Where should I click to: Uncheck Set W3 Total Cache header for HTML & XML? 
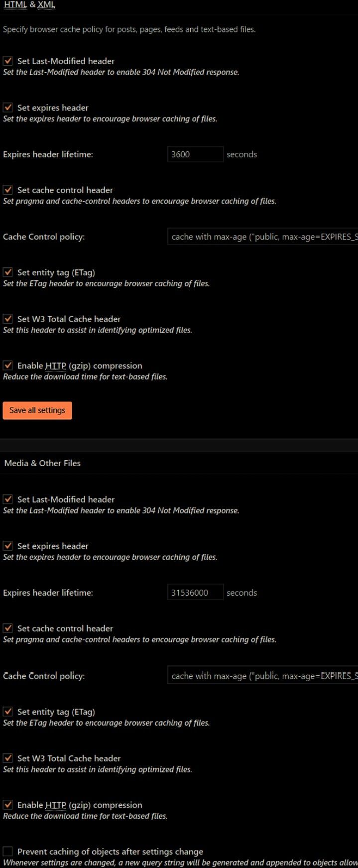click(8, 319)
